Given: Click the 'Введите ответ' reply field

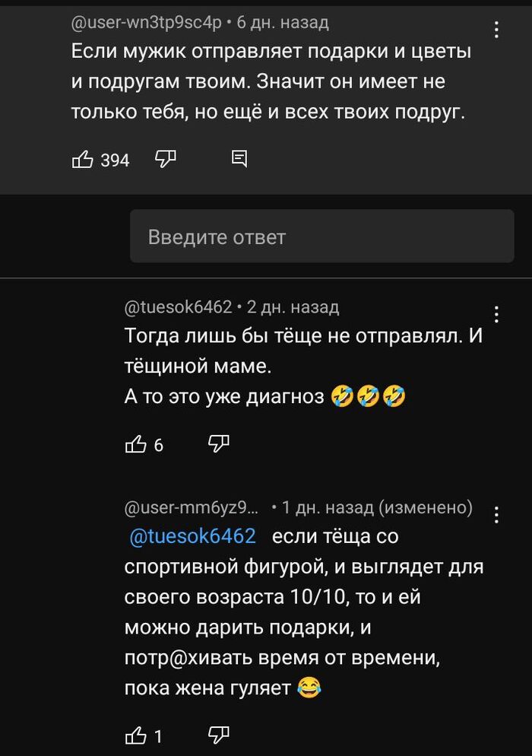Looking at the screenshot, I should [x=322, y=236].
